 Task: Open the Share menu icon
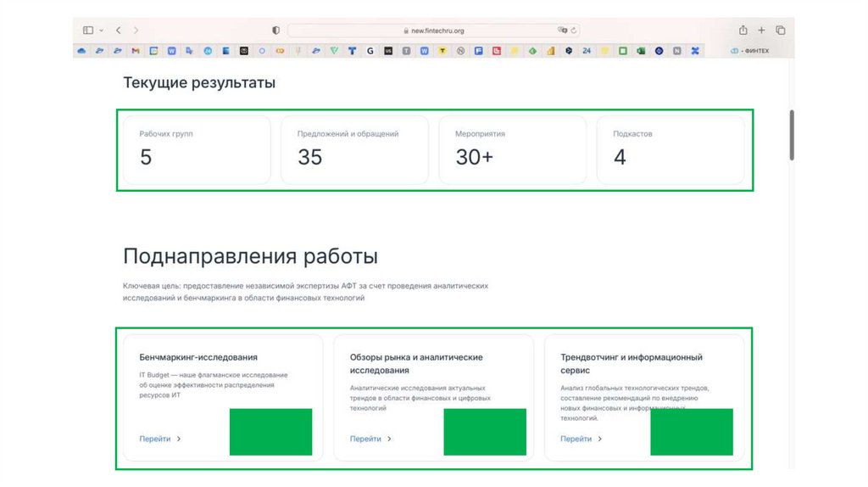pos(743,30)
